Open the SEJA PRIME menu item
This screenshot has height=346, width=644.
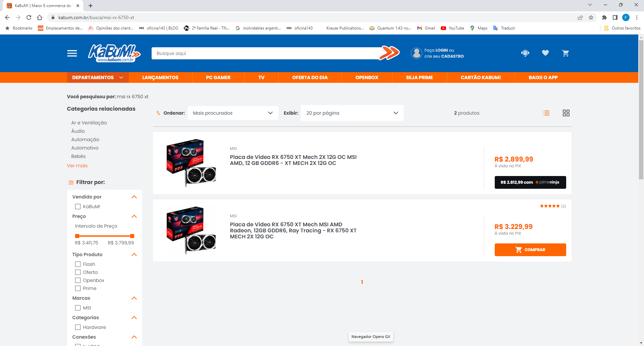pyautogui.click(x=419, y=77)
